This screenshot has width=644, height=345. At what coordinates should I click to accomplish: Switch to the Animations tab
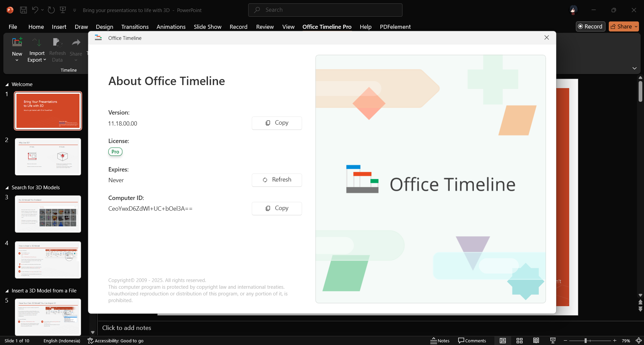[171, 27]
